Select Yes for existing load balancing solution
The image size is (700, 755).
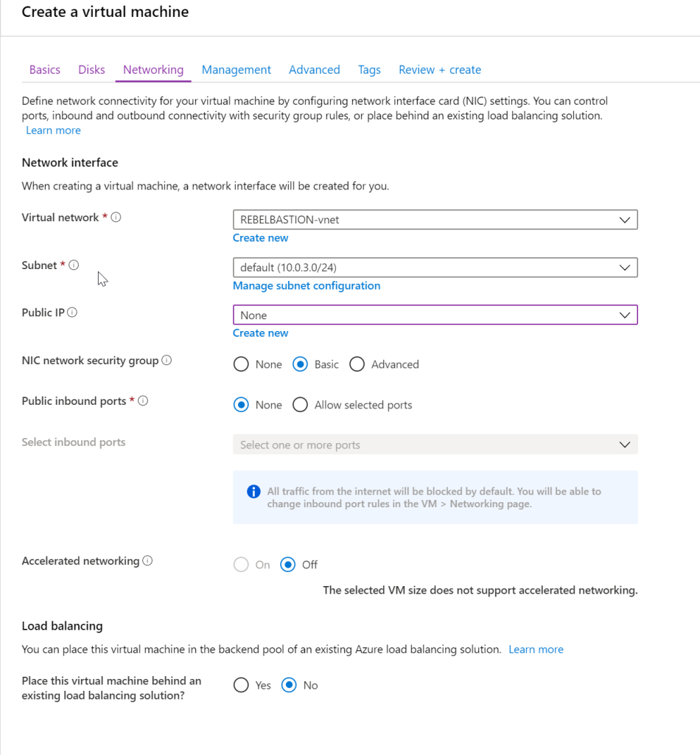click(x=241, y=684)
